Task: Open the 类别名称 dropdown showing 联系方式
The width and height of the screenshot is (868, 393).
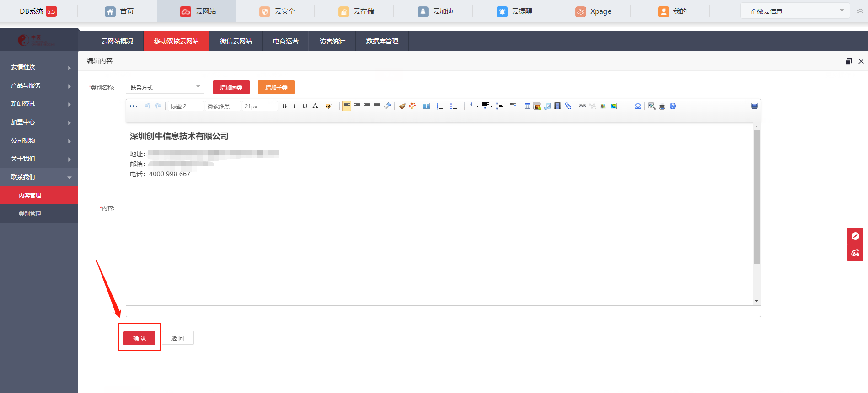Action: (165, 87)
